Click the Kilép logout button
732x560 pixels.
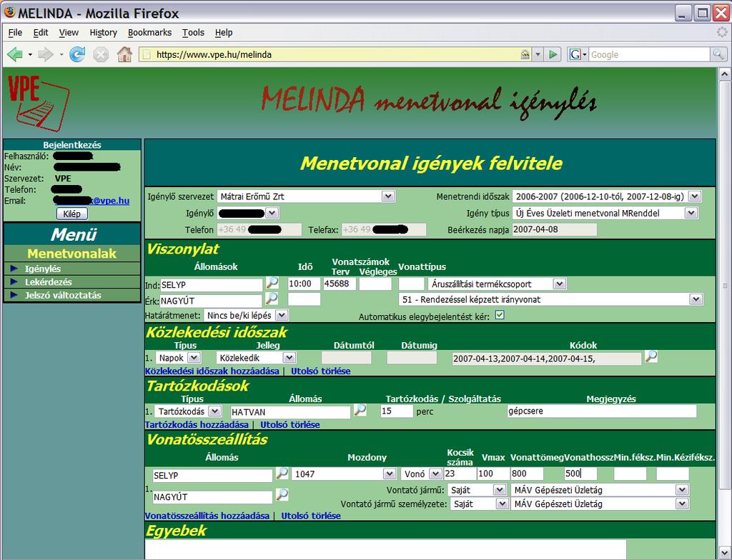[x=72, y=214]
